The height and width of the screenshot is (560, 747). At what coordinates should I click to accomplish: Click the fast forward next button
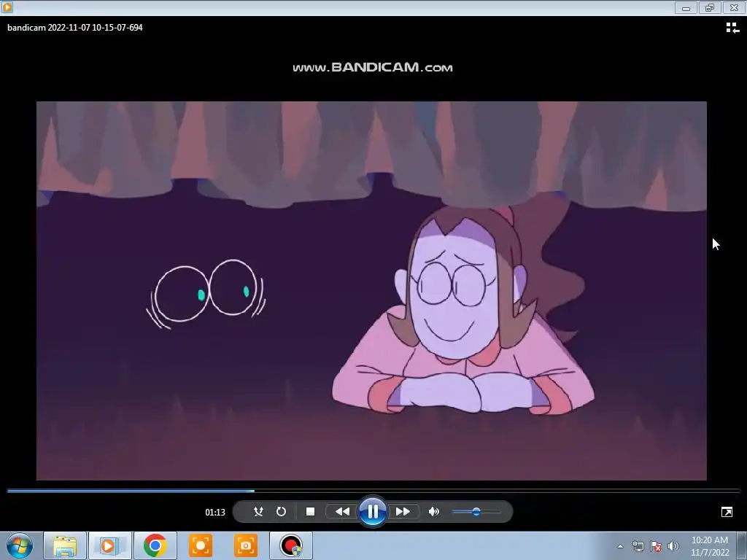(403, 511)
